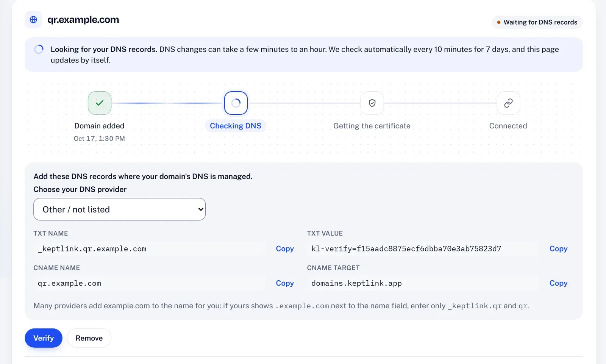Screen dimensions: 606x364
Task: Click the Many providers add example.com hint
Action: (x=281, y=306)
